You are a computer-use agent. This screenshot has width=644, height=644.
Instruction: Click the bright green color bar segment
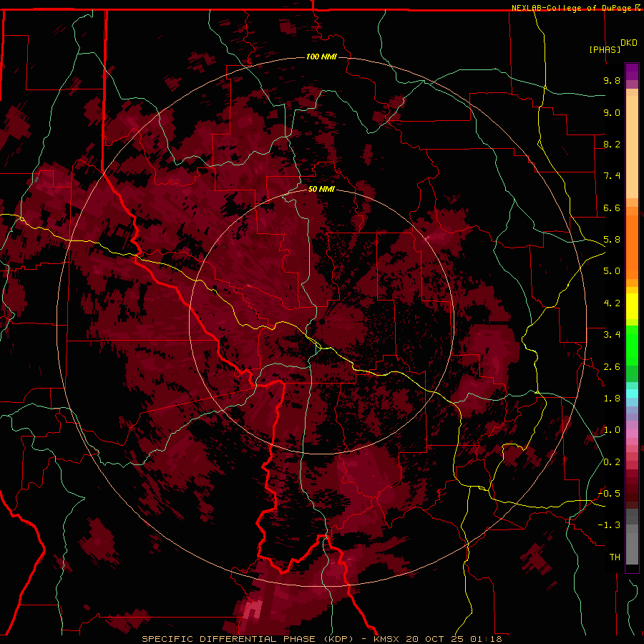point(632,345)
